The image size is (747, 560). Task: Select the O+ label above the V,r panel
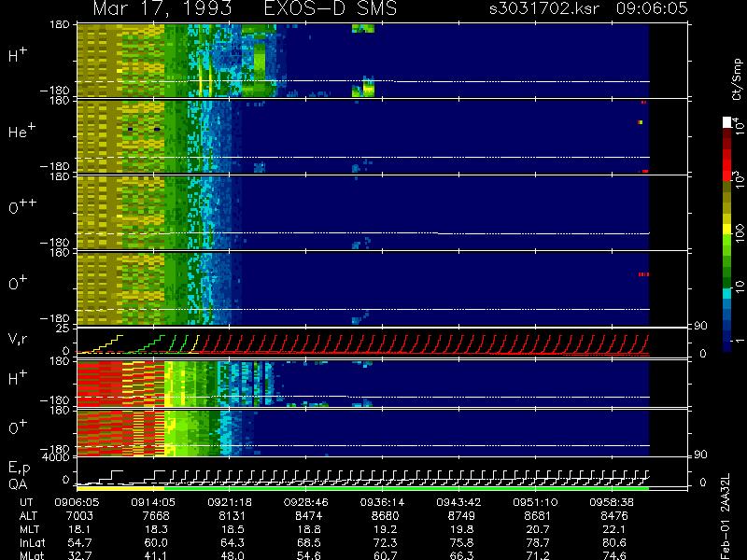pos(18,283)
